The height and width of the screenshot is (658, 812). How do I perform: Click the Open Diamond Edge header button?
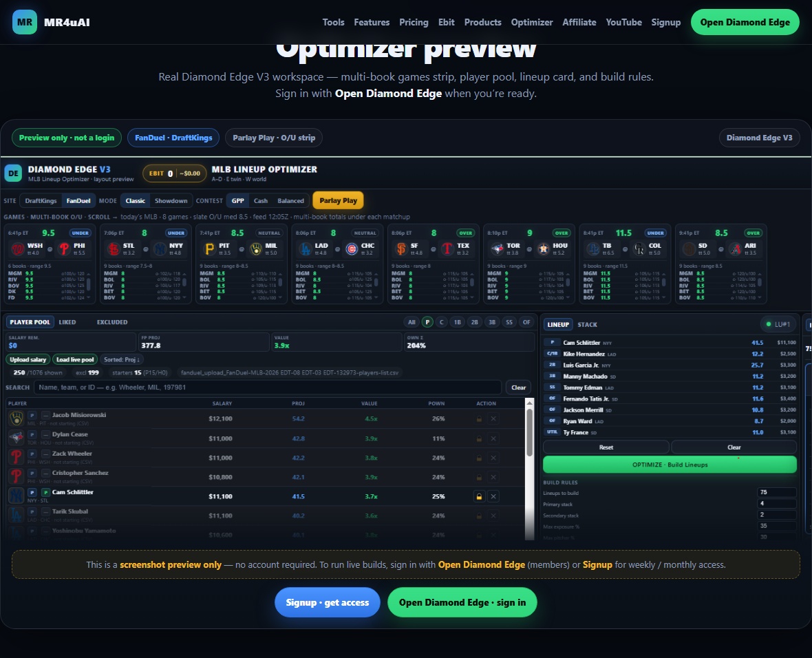click(745, 22)
